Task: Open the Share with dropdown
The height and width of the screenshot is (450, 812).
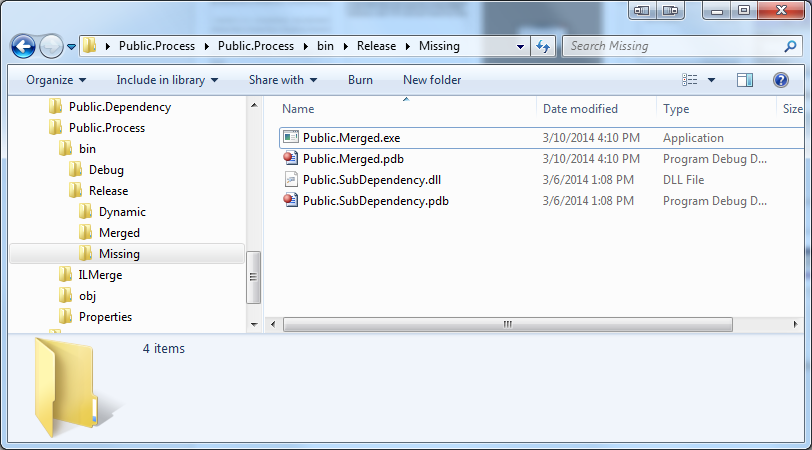Action: (x=282, y=80)
